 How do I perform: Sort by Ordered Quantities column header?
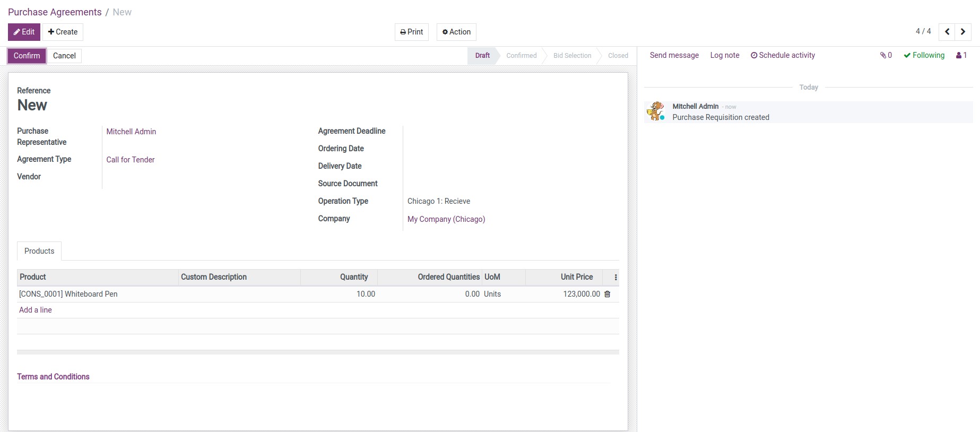(429, 277)
